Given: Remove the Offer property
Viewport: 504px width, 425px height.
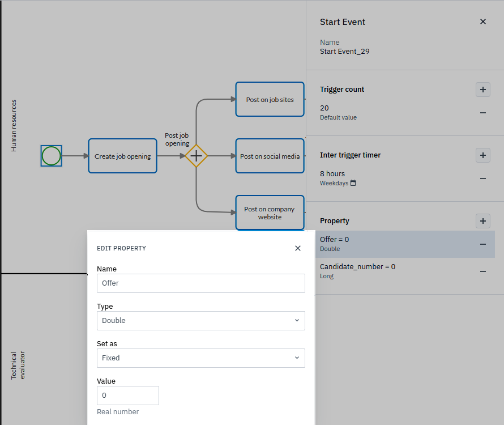Looking at the screenshot, I should click(x=482, y=244).
